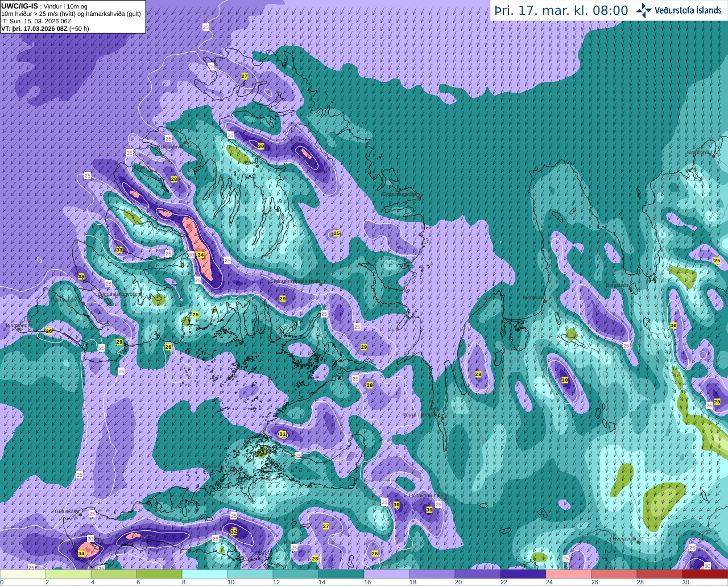Pick the medium purple 18–20 m/s legend swatch
Viewport: 728px width, 586px height.
click(432, 575)
